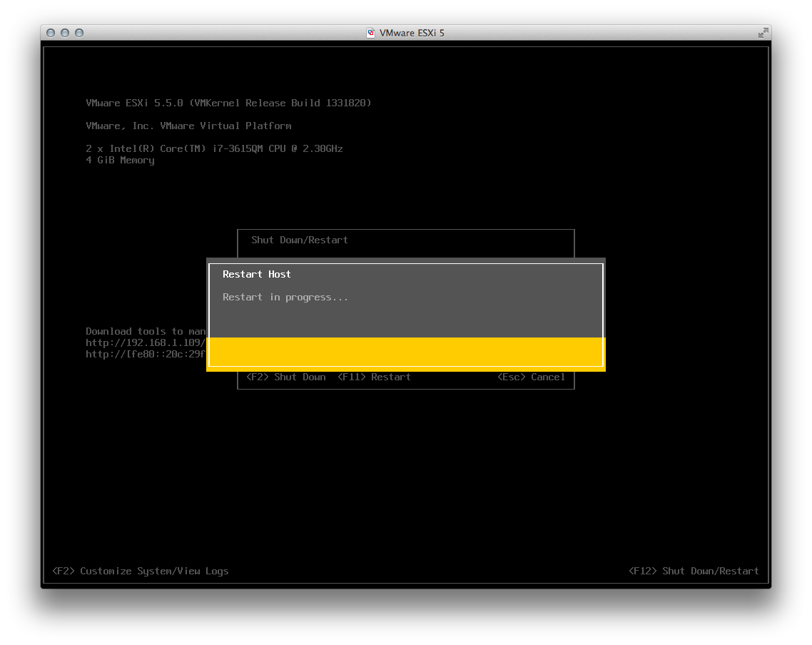
Task: Click the 'VMware ESXi 5' window title
Action: (412, 33)
